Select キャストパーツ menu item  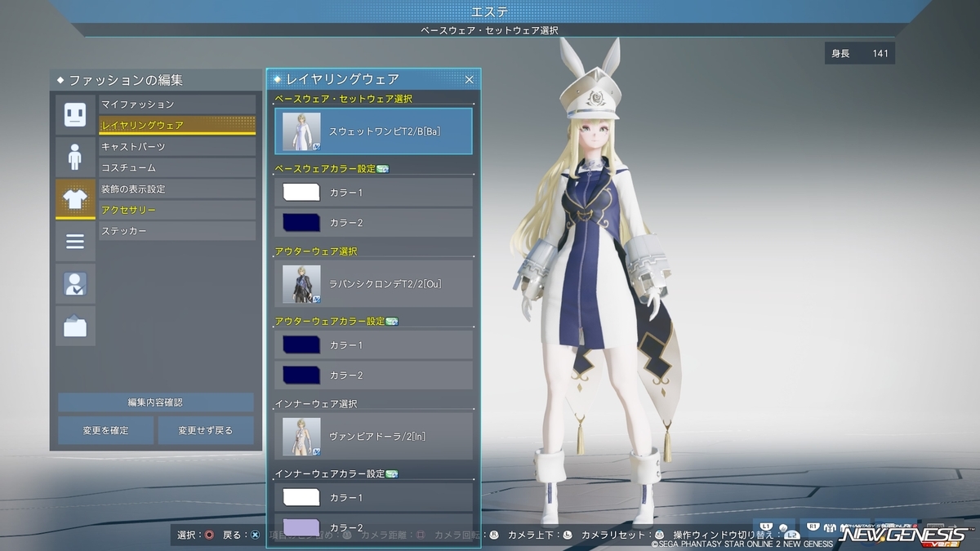(x=177, y=147)
